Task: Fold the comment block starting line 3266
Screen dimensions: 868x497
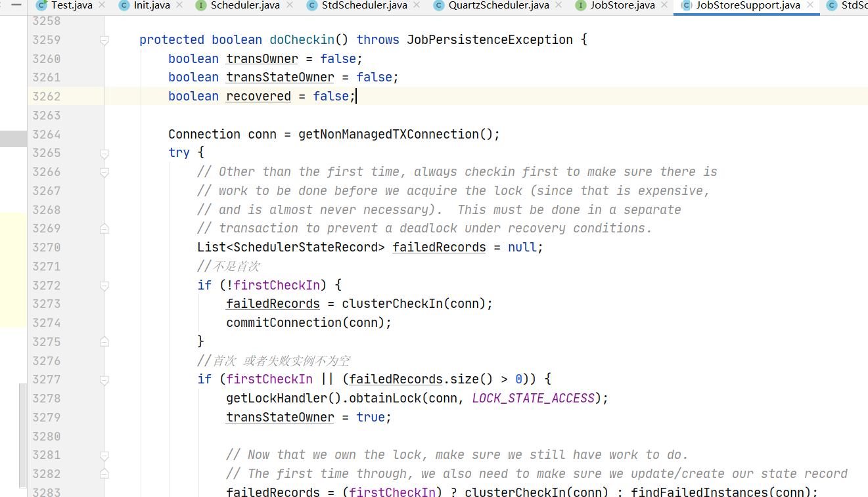Action: (104, 172)
